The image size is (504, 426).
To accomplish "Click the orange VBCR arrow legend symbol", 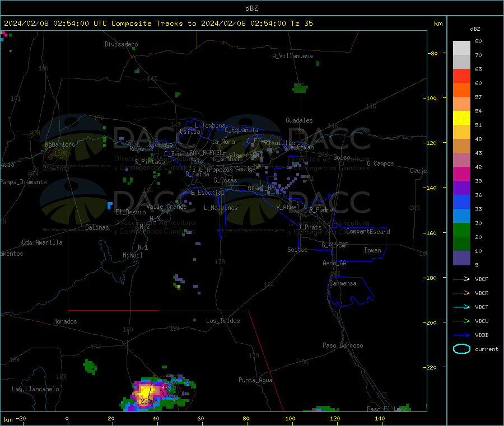I will coord(461,293).
